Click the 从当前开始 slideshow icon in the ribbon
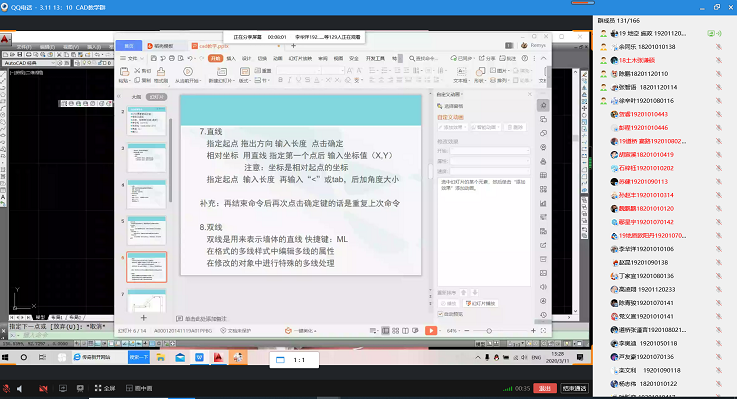 188,72
